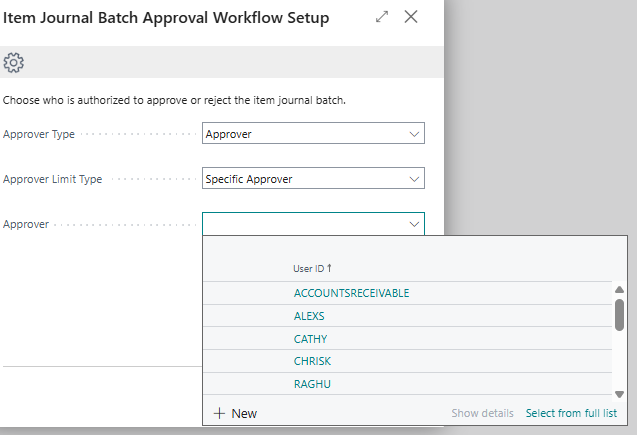
Task: Open the settings gear icon
Action: pos(14,63)
